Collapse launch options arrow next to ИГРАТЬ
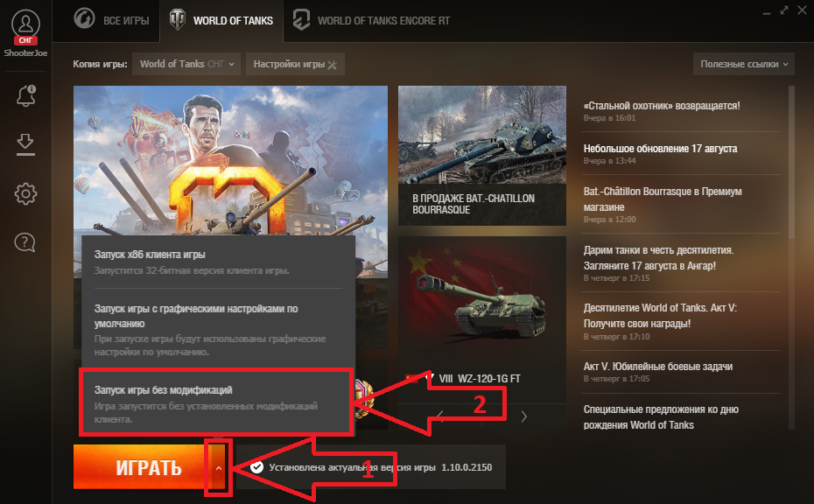The width and height of the screenshot is (814, 504). [219, 467]
